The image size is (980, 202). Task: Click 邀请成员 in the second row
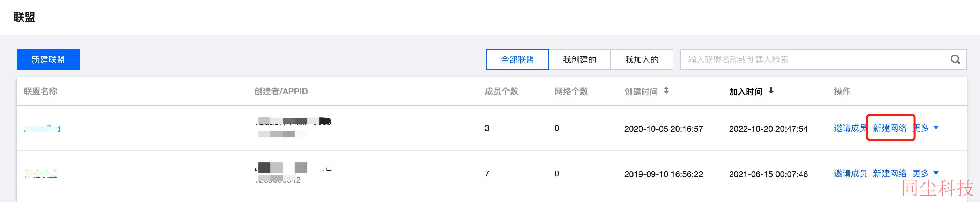pyautogui.click(x=850, y=173)
